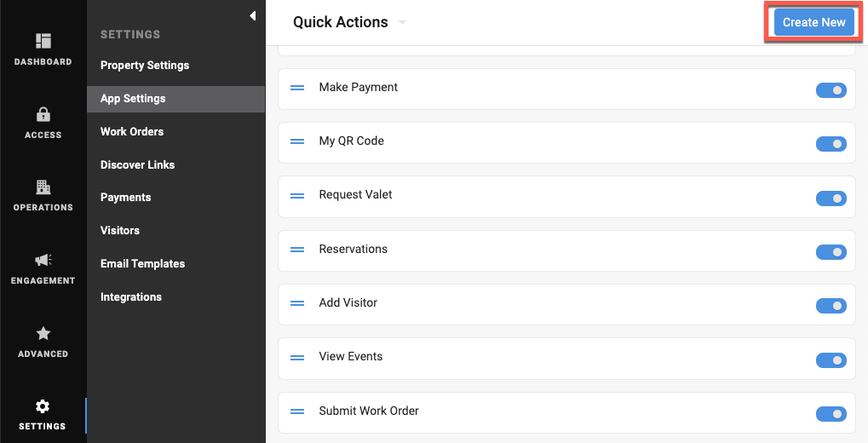Click the Advanced star icon
The width and height of the screenshot is (868, 443).
pos(43,333)
